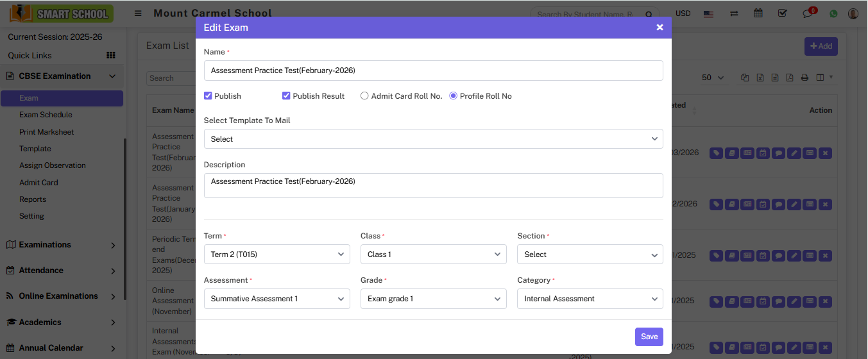Click the task checklist icon in header
The height and width of the screenshot is (359, 868).
point(782,13)
